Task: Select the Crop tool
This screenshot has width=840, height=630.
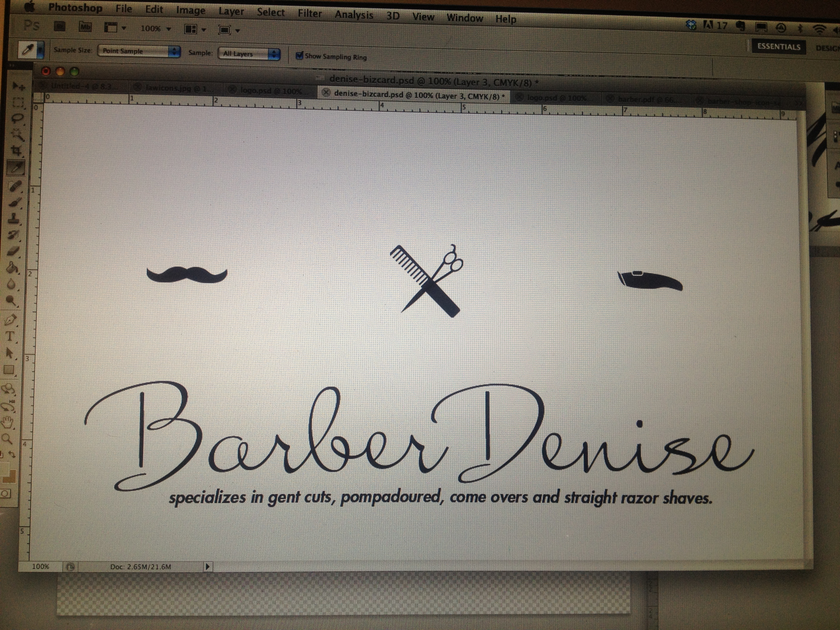Action: pos(17,151)
